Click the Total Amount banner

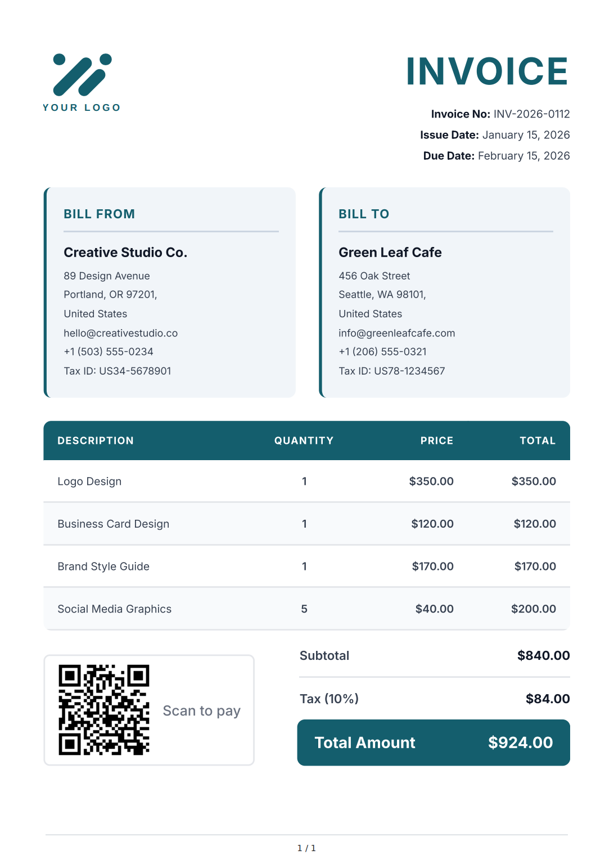tap(433, 743)
